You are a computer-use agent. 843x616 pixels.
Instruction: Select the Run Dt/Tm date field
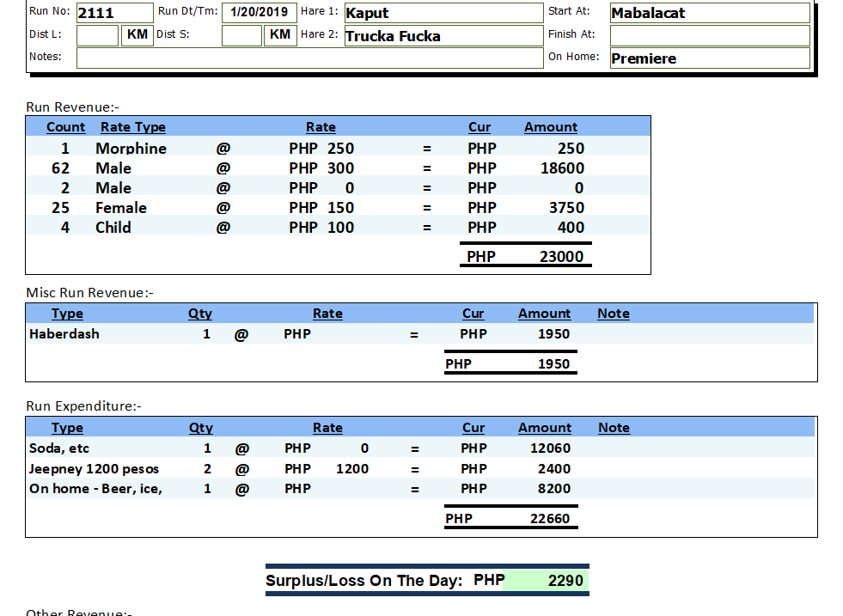pos(259,13)
